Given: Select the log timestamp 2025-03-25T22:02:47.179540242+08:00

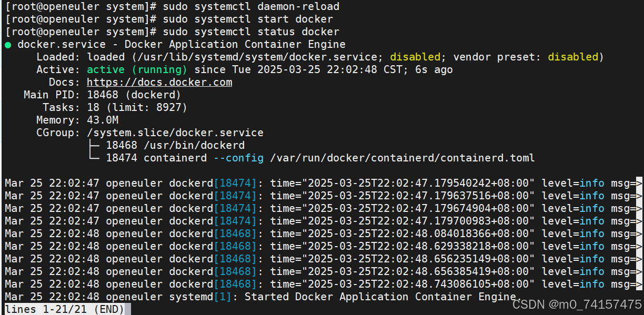Looking at the screenshot, I should [418, 184].
